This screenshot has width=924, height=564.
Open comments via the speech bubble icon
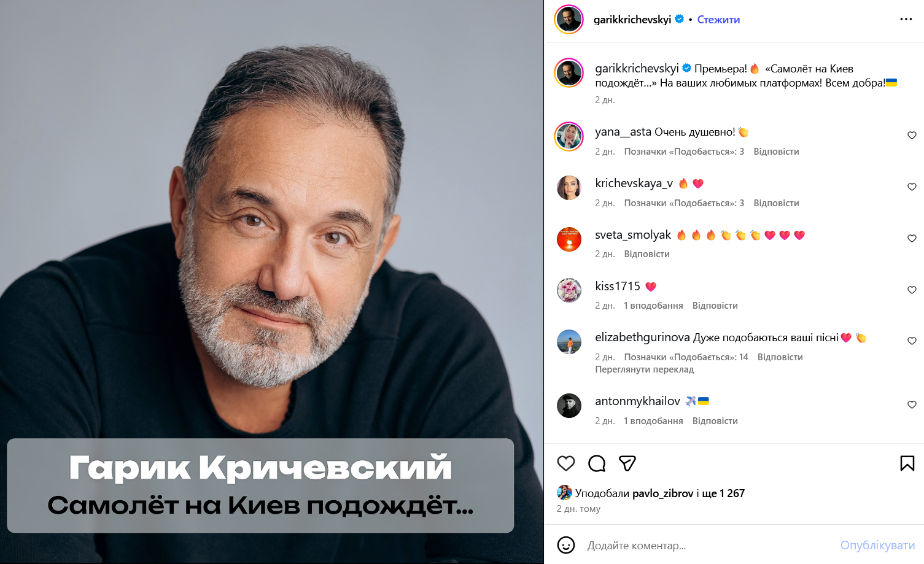click(596, 463)
